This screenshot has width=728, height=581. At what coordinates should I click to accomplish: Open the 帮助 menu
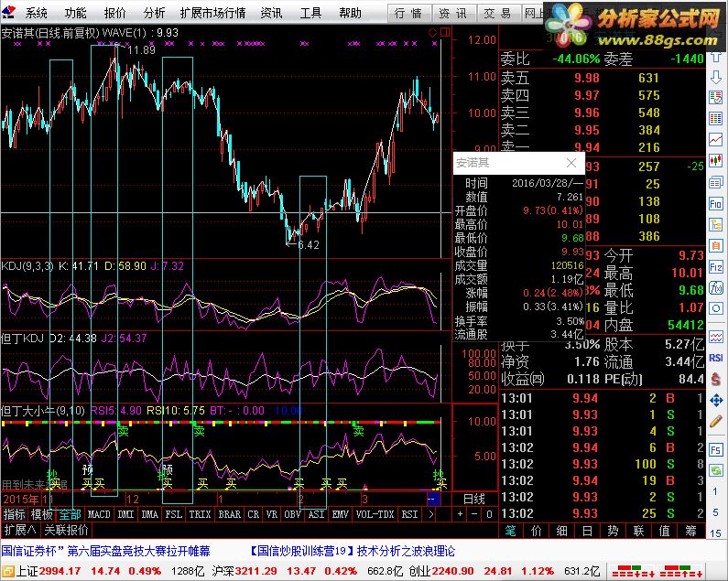350,13
